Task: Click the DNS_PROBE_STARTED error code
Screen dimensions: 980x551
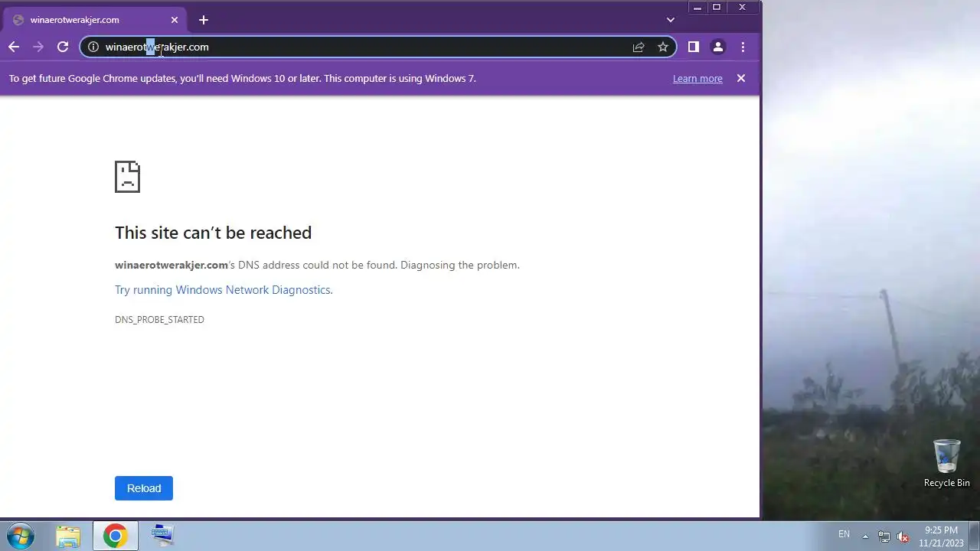Action: 159,320
